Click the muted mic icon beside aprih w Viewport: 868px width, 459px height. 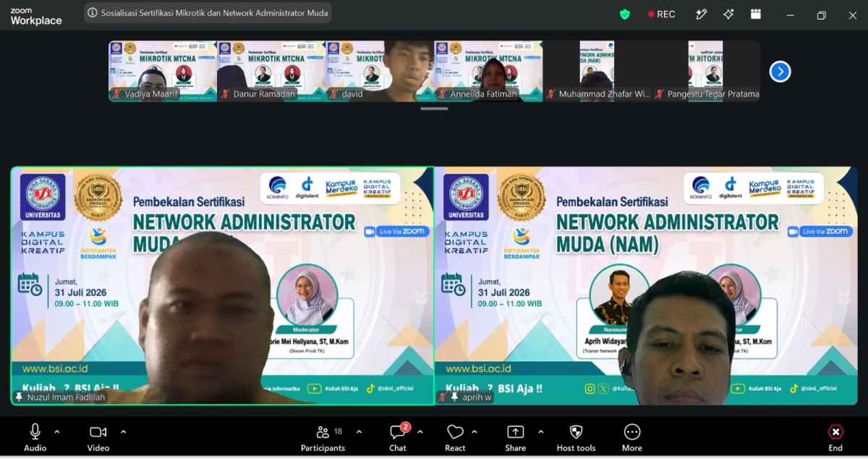443,397
